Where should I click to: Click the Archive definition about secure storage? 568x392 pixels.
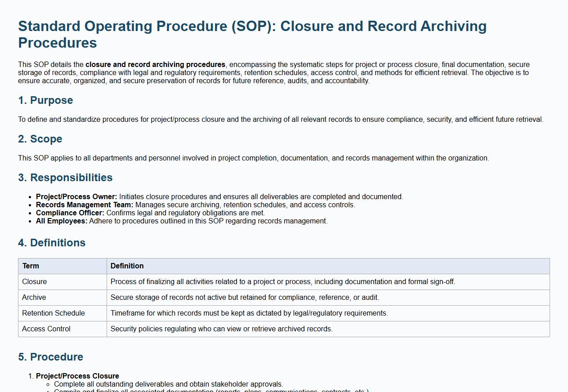pos(245,298)
